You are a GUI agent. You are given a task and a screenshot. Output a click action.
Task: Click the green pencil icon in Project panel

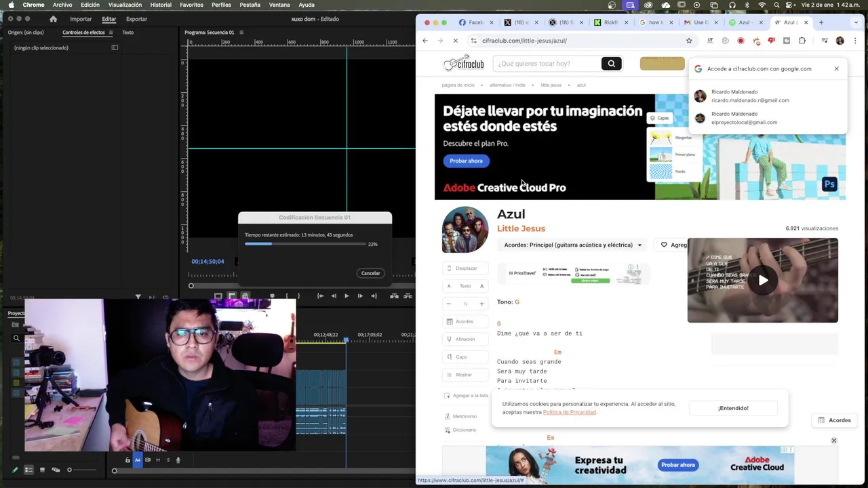pos(15,470)
